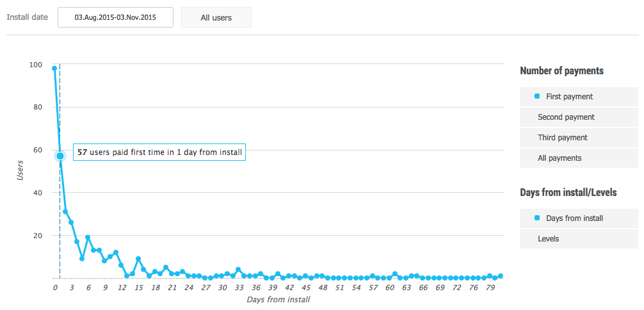Screen dimensions: 644x310
Task: Click the data point at day 5
Action: click(82, 259)
